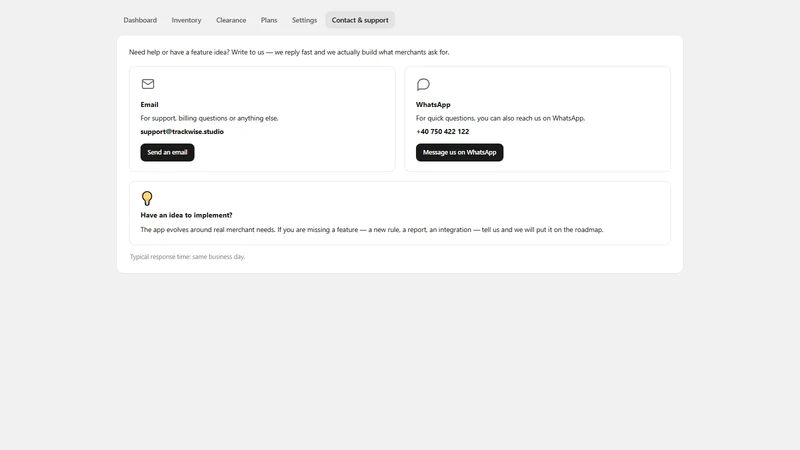800x450 pixels.
Task: Click the 'Have an idea to implement?' heading
Action: coord(186,215)
